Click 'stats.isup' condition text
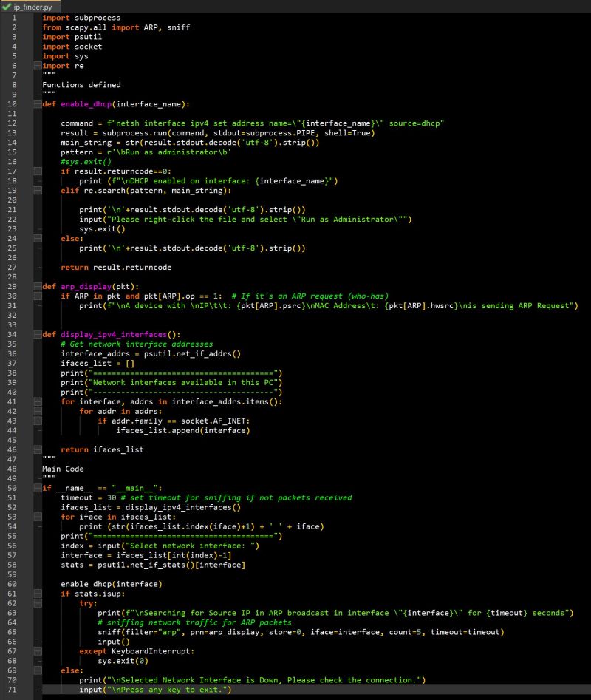This screenshot has height=700, width=591. coord(98,594)
